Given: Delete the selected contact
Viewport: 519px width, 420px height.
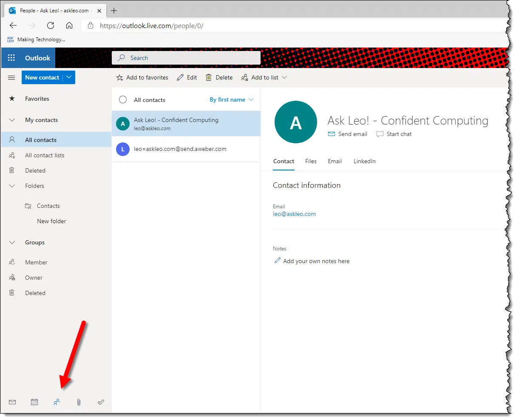Looking at the screenshot, I should 219,77.
